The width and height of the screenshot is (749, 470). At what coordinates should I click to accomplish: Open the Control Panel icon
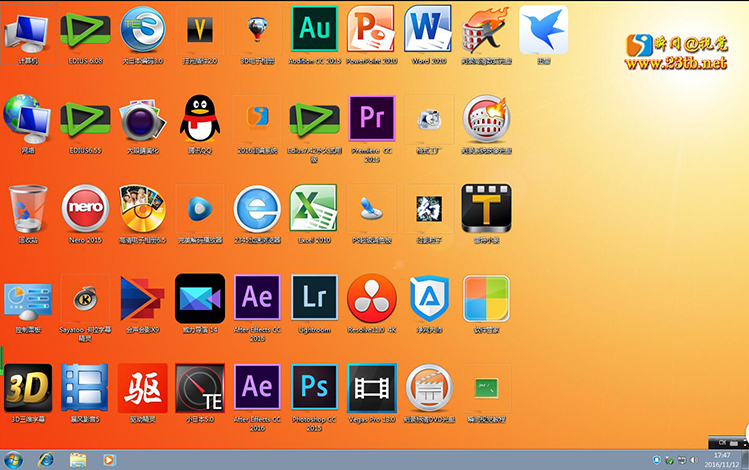[28, 300]
